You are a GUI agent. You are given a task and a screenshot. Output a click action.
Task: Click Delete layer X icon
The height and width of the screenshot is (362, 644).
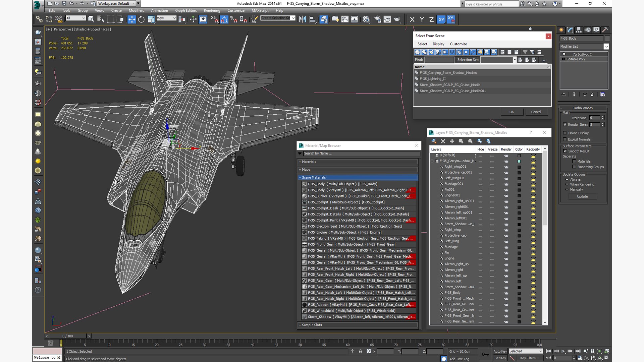(443, 141)
